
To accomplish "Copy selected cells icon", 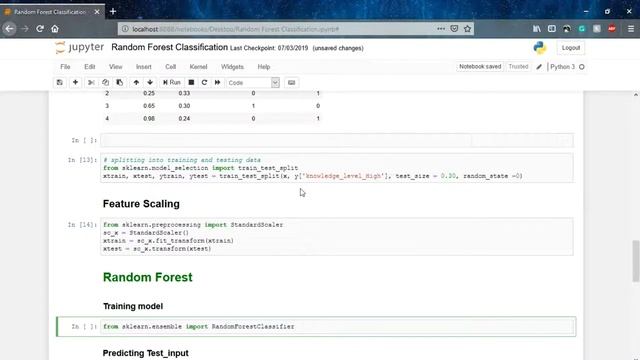I will click(105, 82).
